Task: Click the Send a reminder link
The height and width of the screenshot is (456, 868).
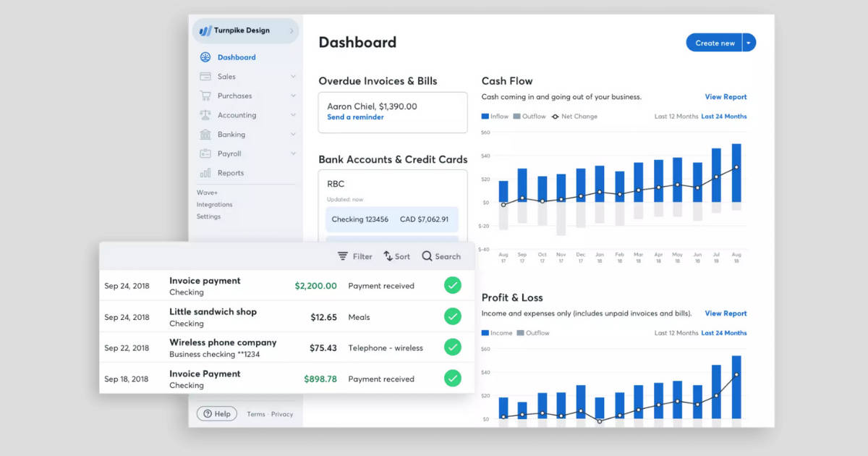Action: pyautogui.click(x=354, y=117)
